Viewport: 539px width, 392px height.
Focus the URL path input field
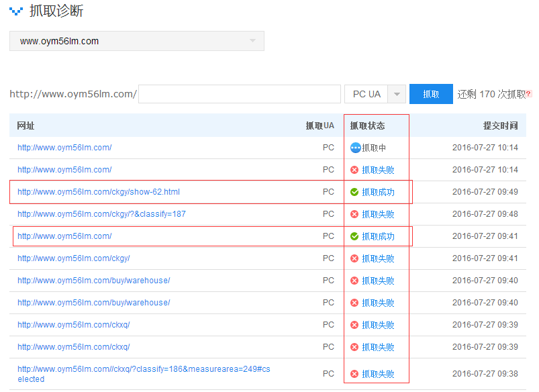click(x=240, y=94)
